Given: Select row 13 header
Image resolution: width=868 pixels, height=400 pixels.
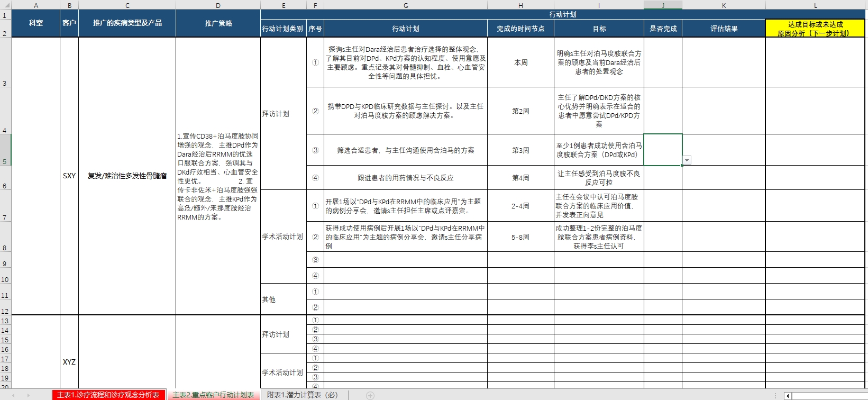Looking at the screenshot, I should (x=5, y=321).
